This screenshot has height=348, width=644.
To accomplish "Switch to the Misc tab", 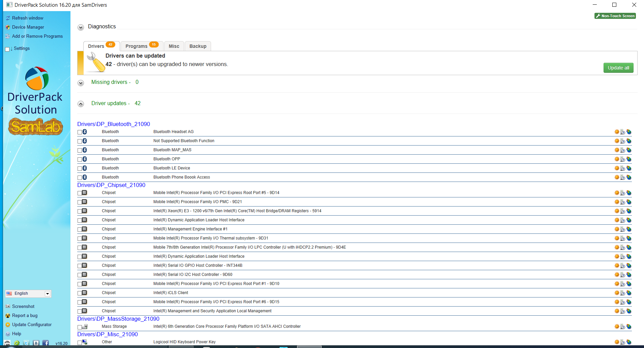I will coord(174,46).
